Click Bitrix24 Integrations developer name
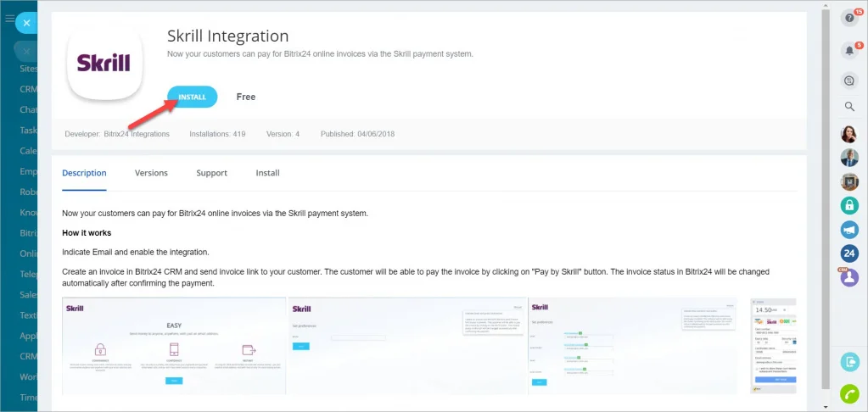The height and width of the screenshot is (412, 868). pos(137,134)
